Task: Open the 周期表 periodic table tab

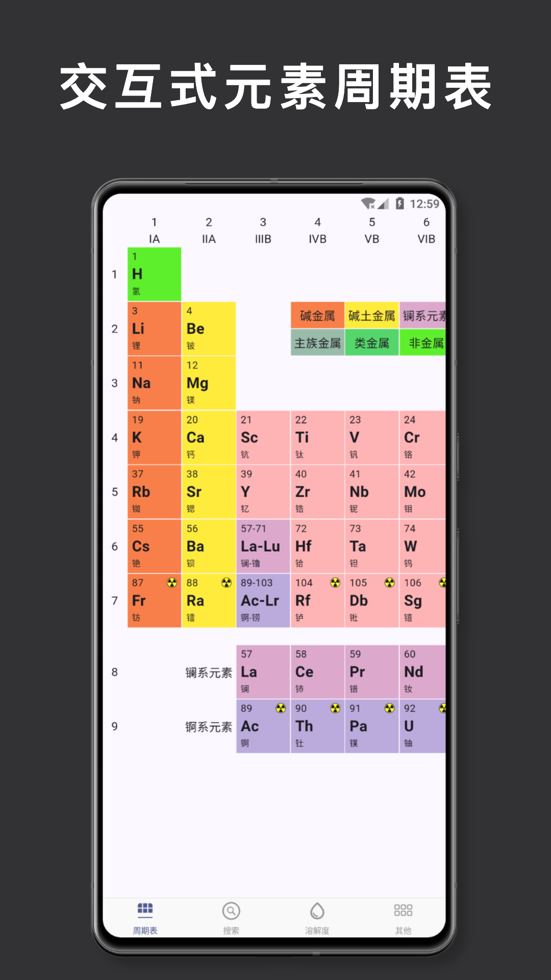Action: pyautogui.click(x=145, y=918)
